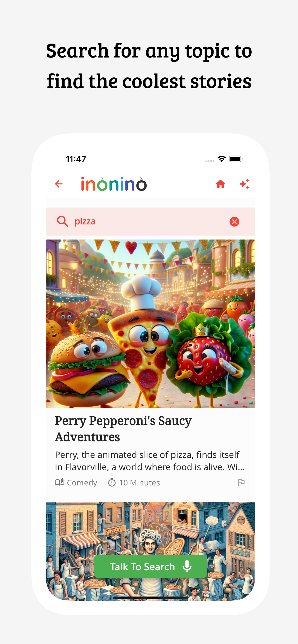
Task: Tap the Wi-Fi status icon
Action: tap(221, 159)
